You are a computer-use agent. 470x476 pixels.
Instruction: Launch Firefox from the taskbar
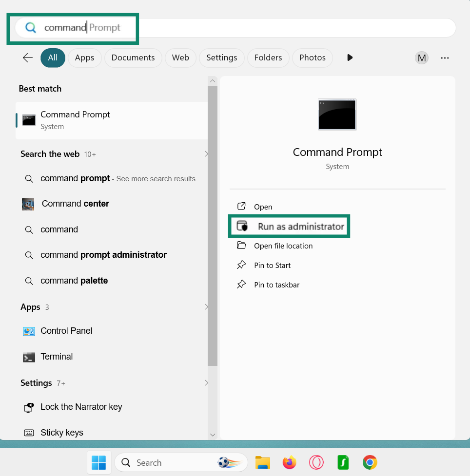pos(289,463)
